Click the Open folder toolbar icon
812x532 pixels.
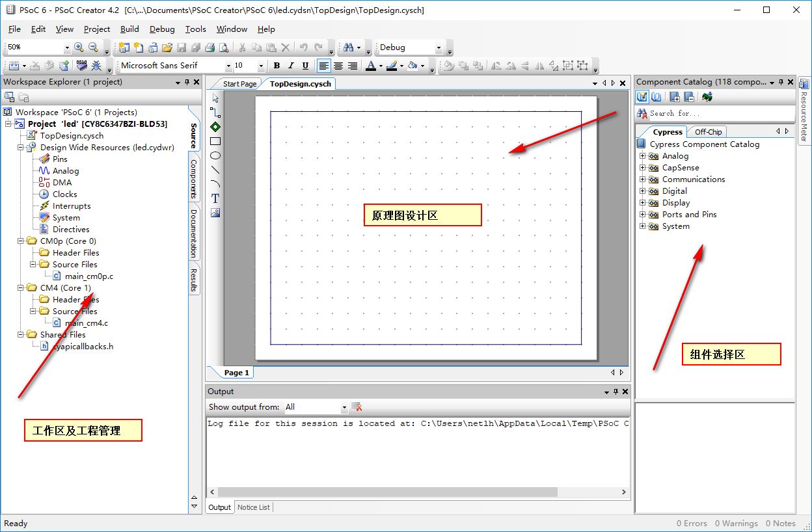167,47
